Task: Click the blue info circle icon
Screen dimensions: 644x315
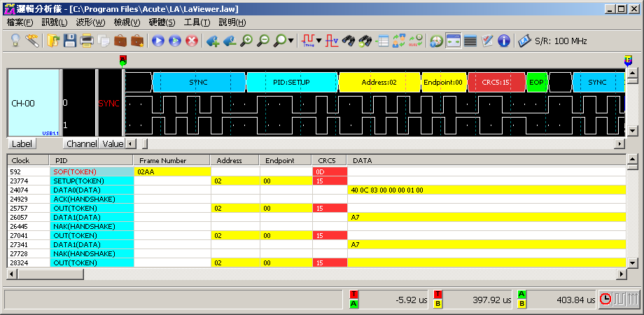Action: tap(503, 41)
